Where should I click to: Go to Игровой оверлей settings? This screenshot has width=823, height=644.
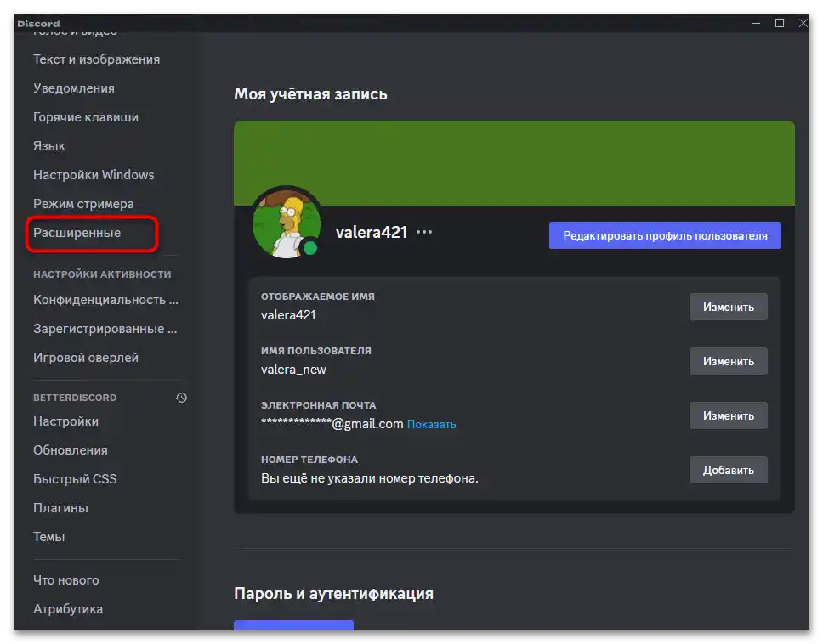click(x=86, y=357)
